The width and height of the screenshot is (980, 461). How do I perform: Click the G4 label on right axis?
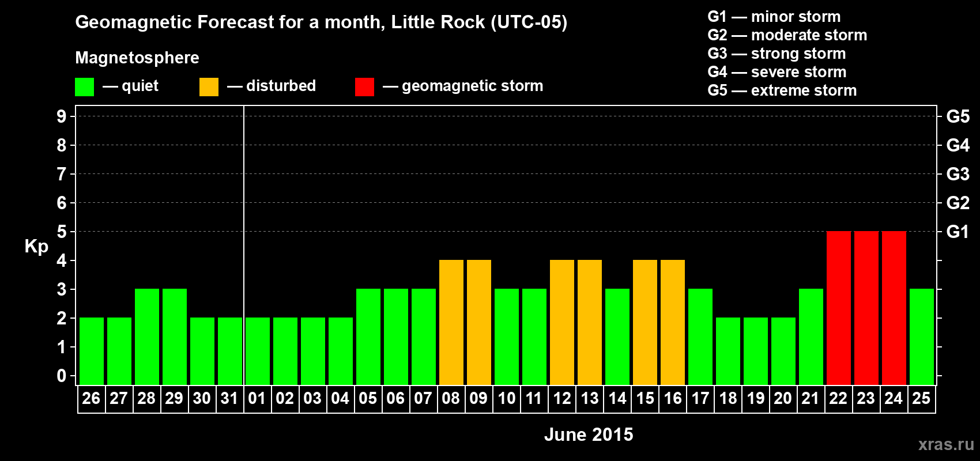[x=958, y=145]
